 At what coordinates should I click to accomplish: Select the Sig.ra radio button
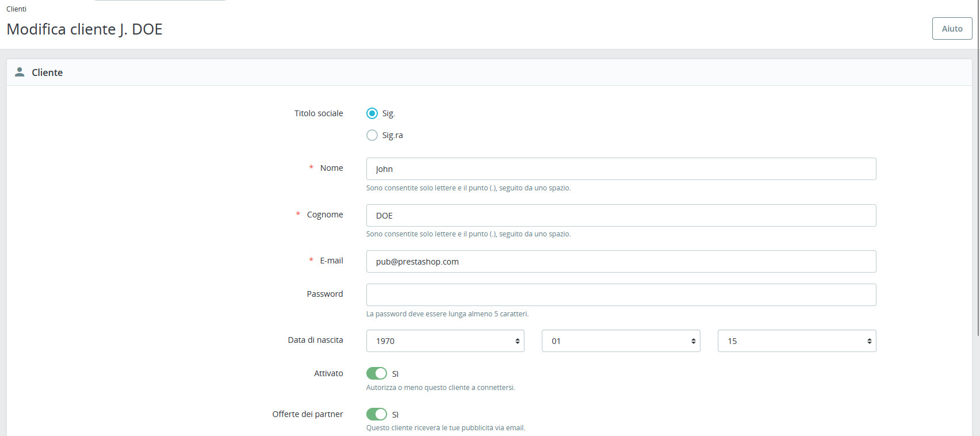(x=372, y=135)
